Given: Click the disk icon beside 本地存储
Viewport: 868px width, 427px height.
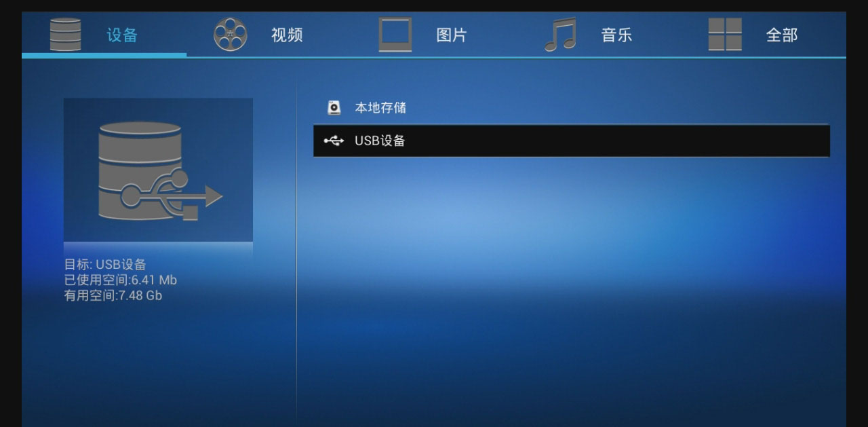Looking at the screenshot, I should [334, 107].
